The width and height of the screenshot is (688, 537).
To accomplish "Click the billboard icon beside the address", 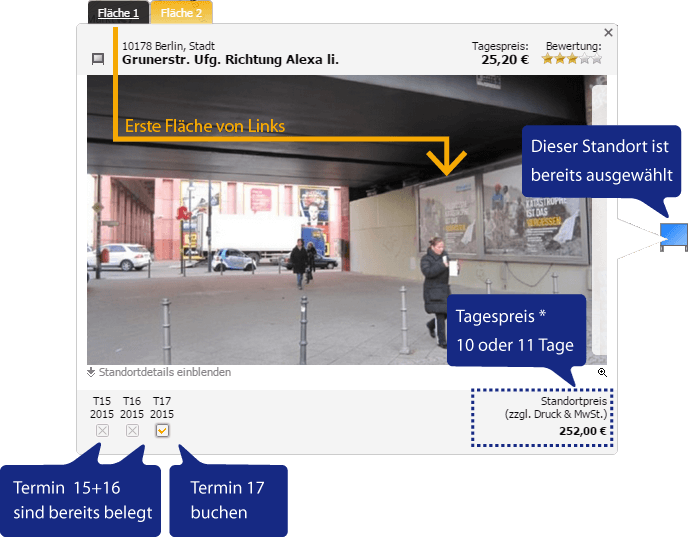I will (x=98, y=59).
